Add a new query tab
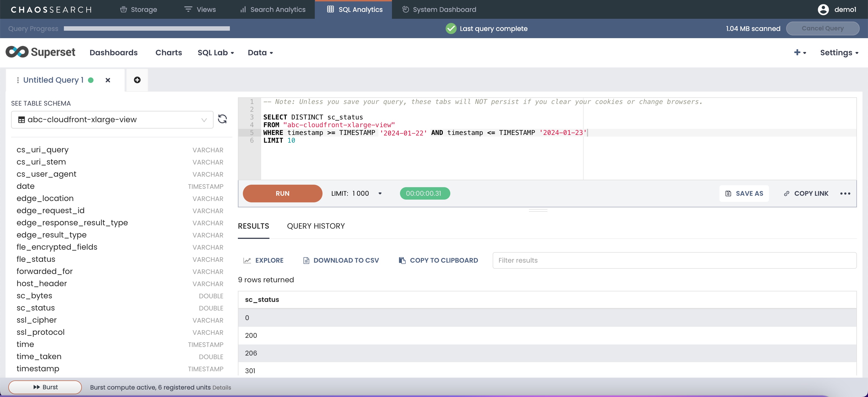The image size is (868, 397). (x=137, y=80)
